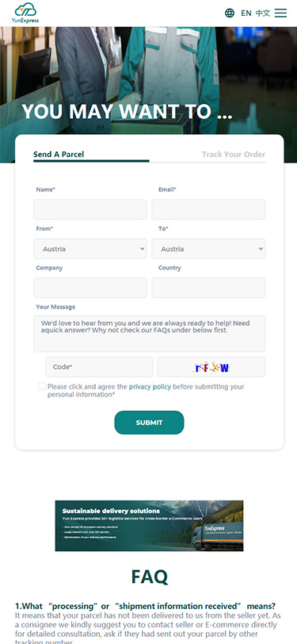Open the hamburger menu icon
The width and height of the screenshot is (297, 644).
click(280, 13)
